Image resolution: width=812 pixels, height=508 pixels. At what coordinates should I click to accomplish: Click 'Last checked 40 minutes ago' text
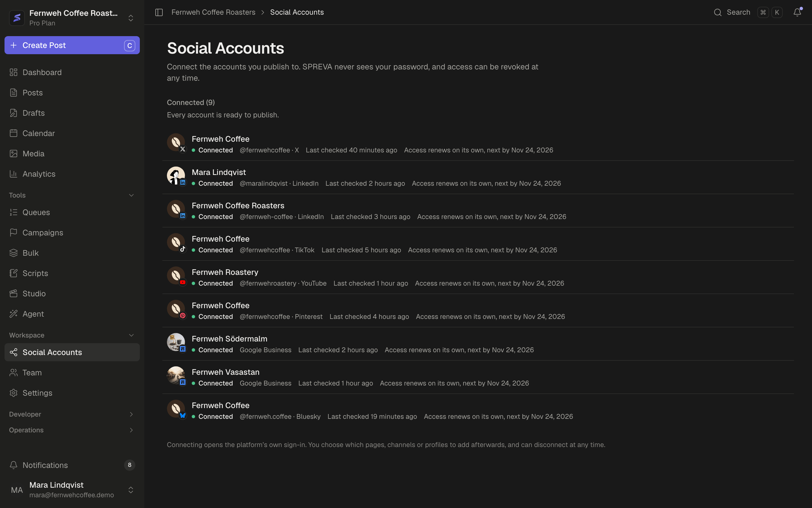point(351,150)
